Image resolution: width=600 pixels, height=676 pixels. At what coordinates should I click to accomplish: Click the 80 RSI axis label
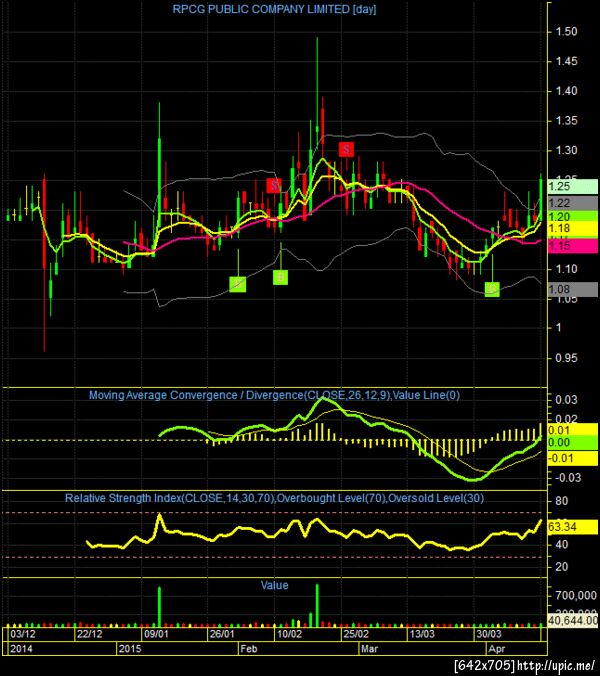[562, 501]
